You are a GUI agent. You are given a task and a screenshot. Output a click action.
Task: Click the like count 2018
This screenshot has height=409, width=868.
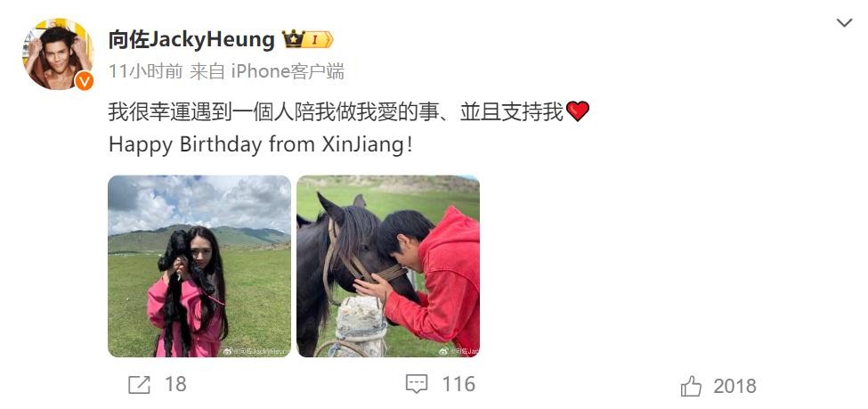734,387
